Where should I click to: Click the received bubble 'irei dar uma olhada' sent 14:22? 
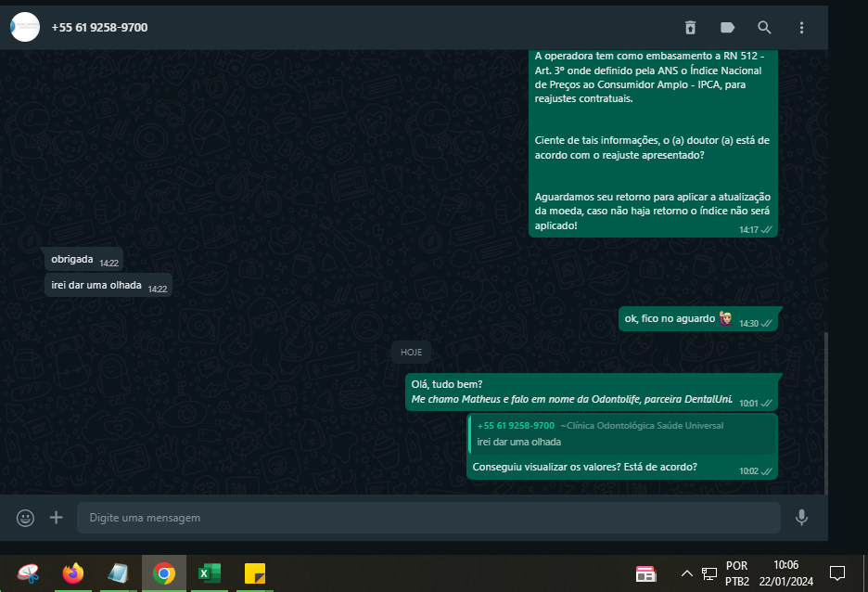pos(108,285)
